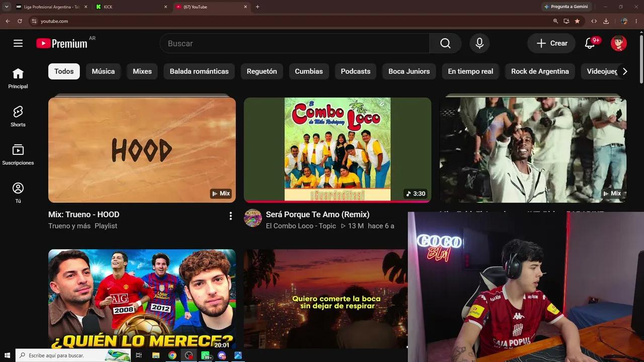The height and width of the screenshot is (362, 644).
Task: Show more category chips with right arrow
Action: click(x=625, y=71)
